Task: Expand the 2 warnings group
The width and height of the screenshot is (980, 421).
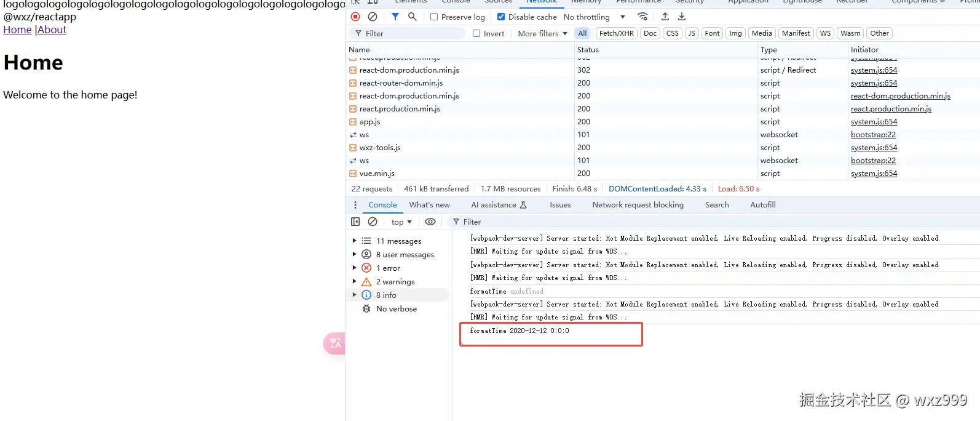Action: (354, 282)
